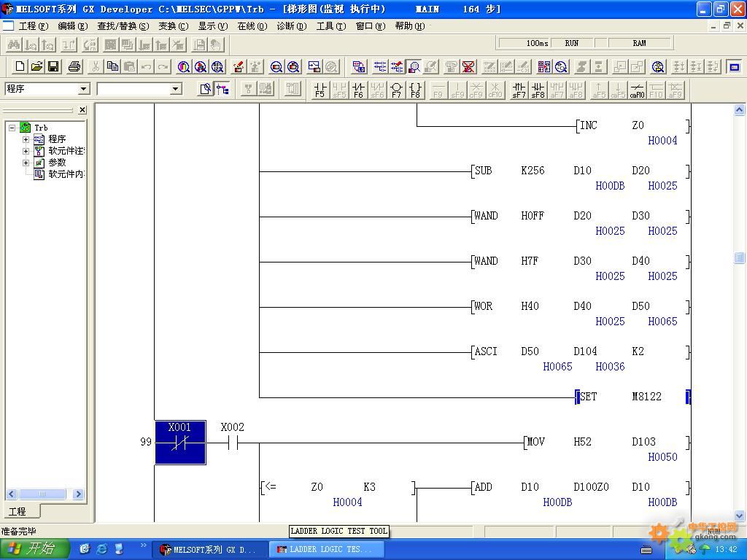The height and width of the screenshot is (560, 747).
Task: Click the ladder lines icon next to LD icon
Action: point(379,66)
